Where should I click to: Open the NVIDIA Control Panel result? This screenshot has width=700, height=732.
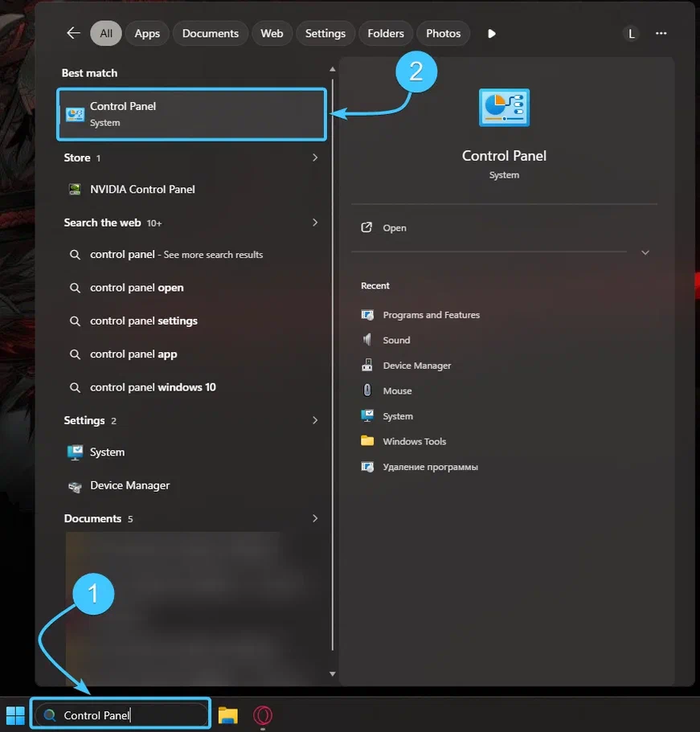[x=191, y=189]
